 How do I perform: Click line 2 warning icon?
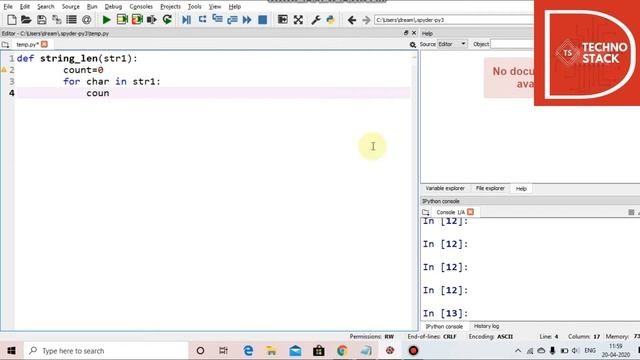[4, 70]
